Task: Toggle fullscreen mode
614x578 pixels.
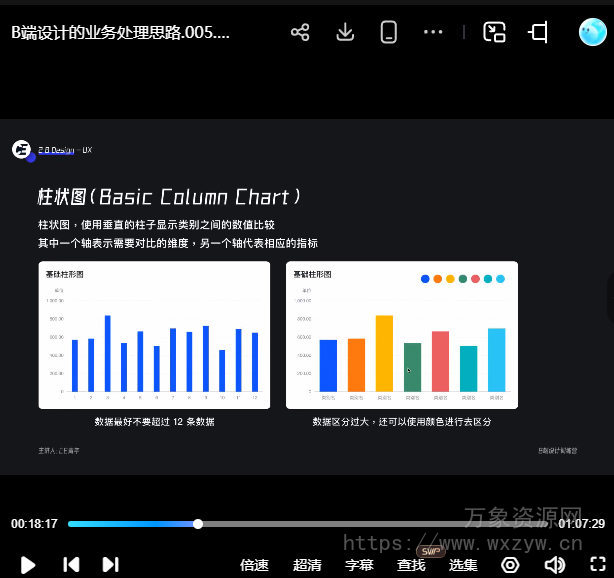Action: coord(597,565)
